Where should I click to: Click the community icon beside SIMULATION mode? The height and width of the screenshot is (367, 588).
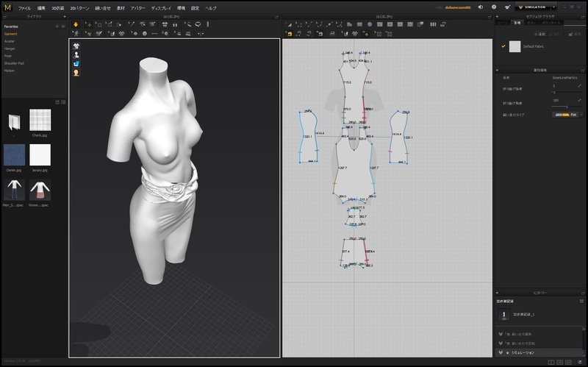(x=508, y=7)
